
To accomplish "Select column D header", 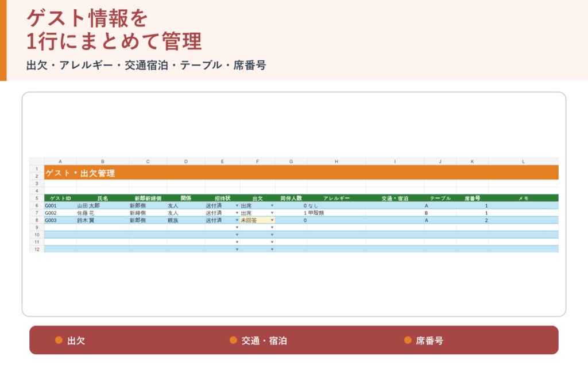I will pyautogui.click(x=185, y=162).
